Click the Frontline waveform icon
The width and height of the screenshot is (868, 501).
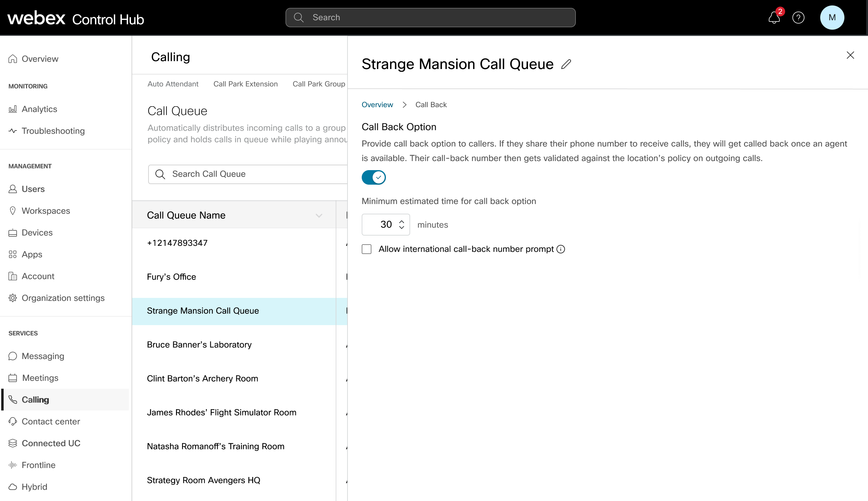[x=13, y=465]
